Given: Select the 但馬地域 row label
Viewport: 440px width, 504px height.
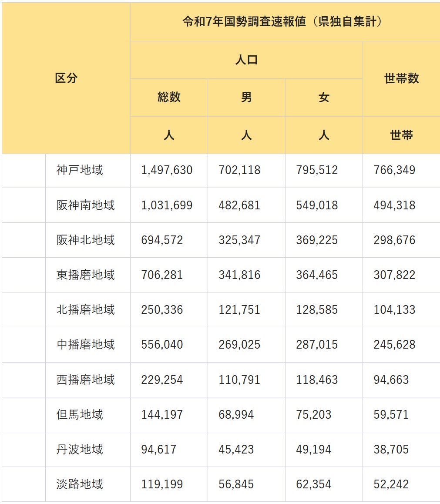Looking at the screenshot, I should pos(80,415).
